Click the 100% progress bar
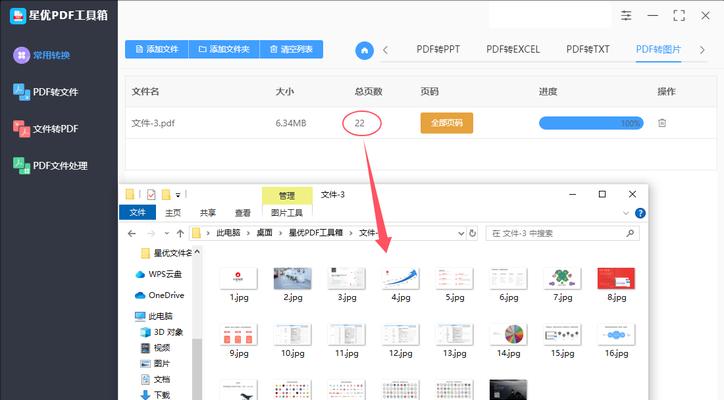The width and height of the screenshot is (724, 400). pyautogui.click(x=591, y=123)
